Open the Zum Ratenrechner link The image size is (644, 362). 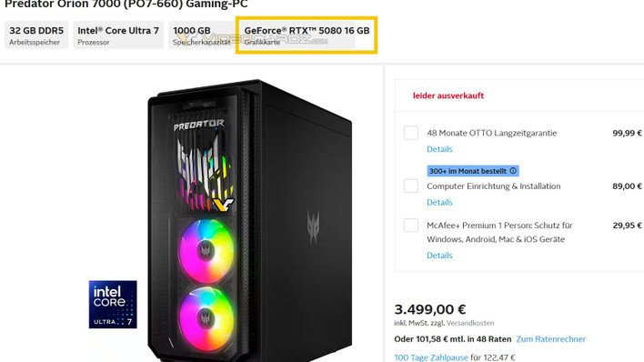[x=551, y=339]
